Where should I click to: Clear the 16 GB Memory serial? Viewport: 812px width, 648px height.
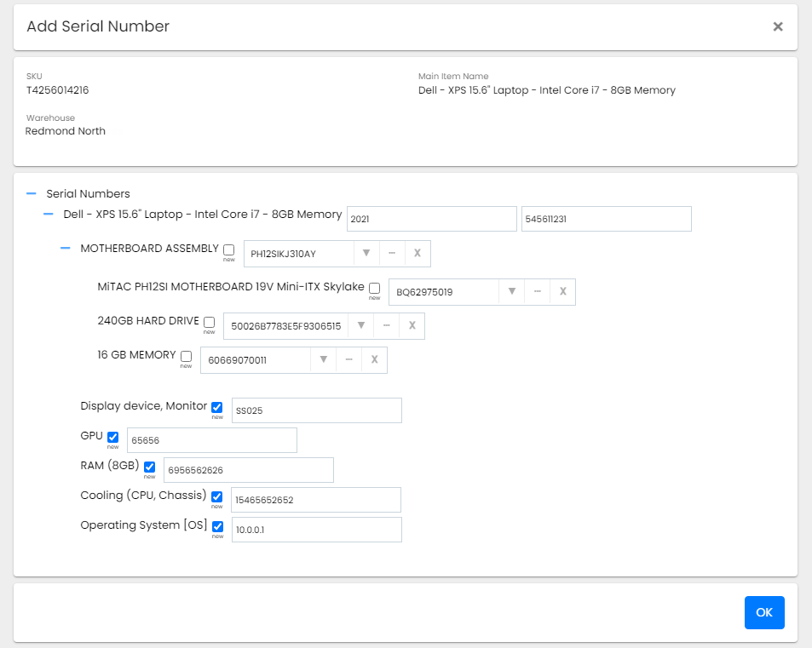pyautogui.click(x=374, y=360)
